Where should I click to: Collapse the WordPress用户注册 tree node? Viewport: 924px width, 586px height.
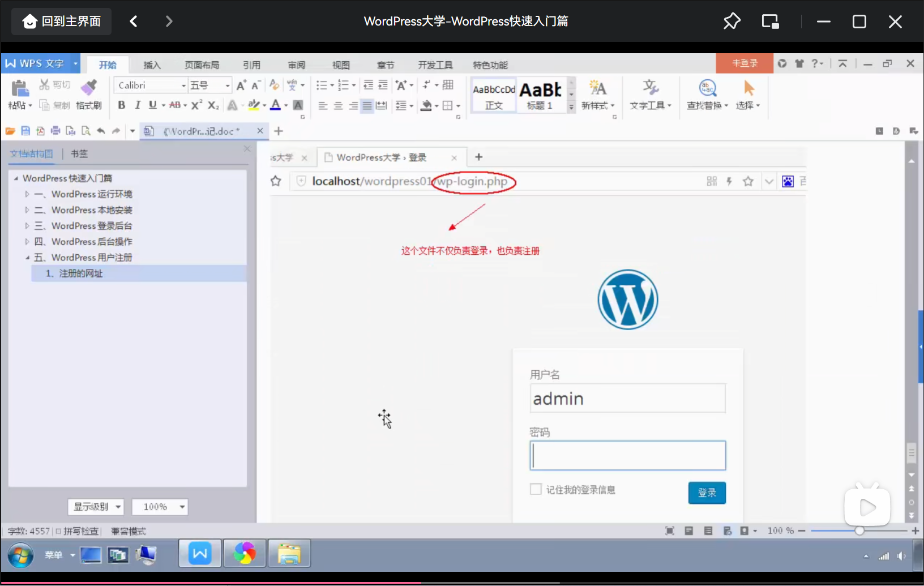(x=27, y=258)
